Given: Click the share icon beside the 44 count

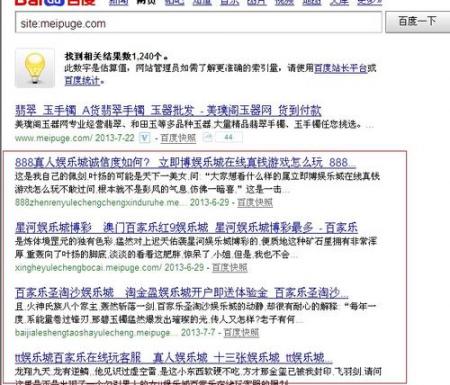Looking at the screenshot, I should click(x=208, y=137).
